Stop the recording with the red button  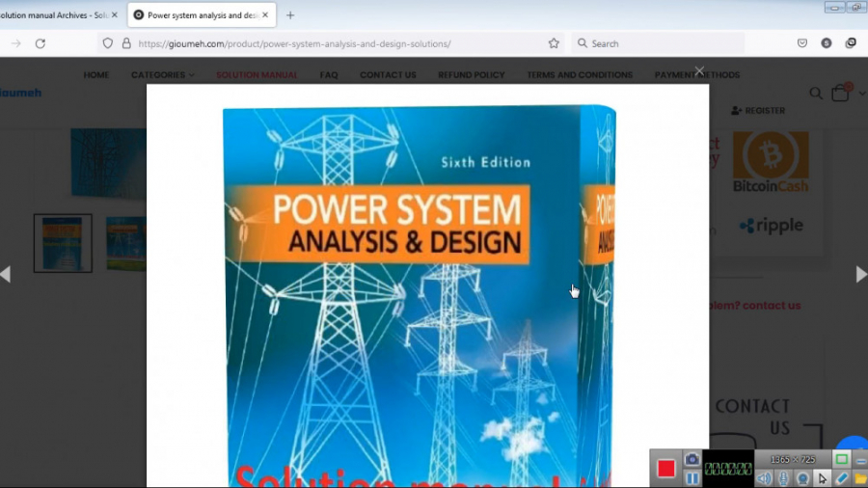665,469
